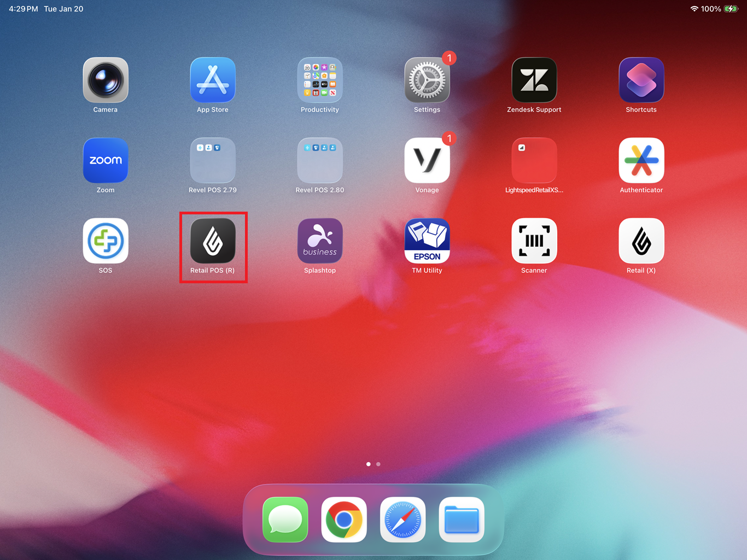Tap the battery charging indicator
Screen dimensions: 747x560
[731, 9]
